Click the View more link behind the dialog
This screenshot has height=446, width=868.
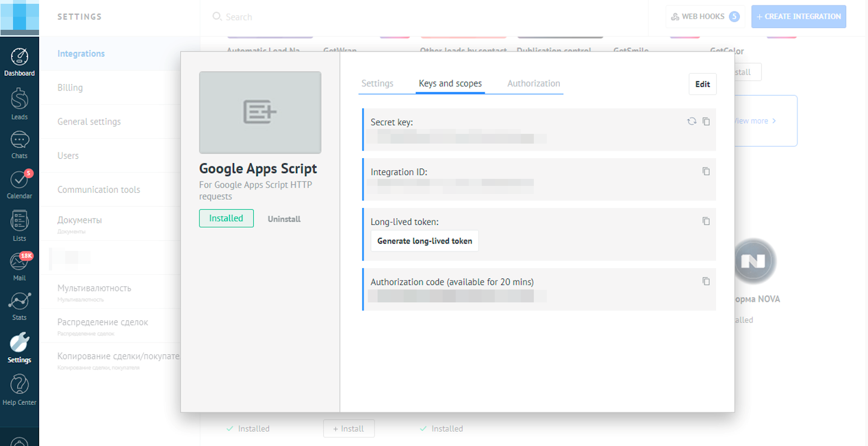coord(755,121)
